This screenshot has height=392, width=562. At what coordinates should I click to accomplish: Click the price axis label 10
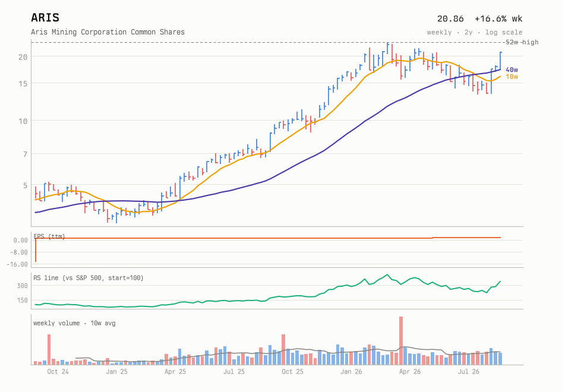[x=23, y=121]
